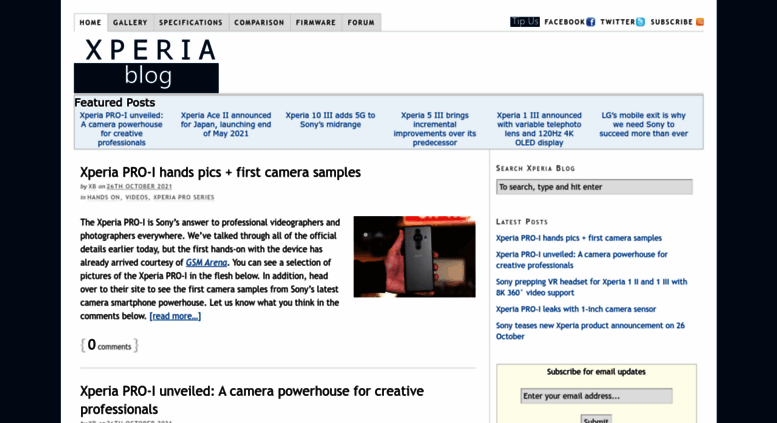777x423 pixels.
Task: Open the Twitter text link
Action: point(618,22)
